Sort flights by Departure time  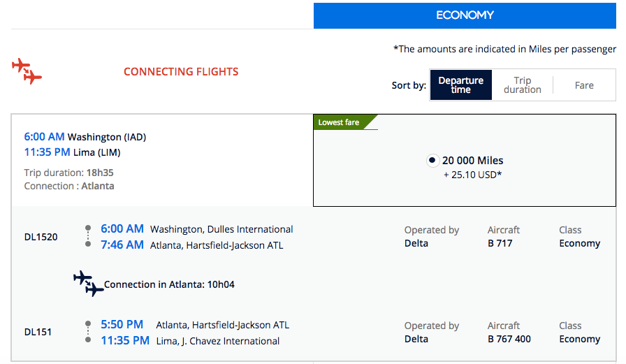(460, 85)
